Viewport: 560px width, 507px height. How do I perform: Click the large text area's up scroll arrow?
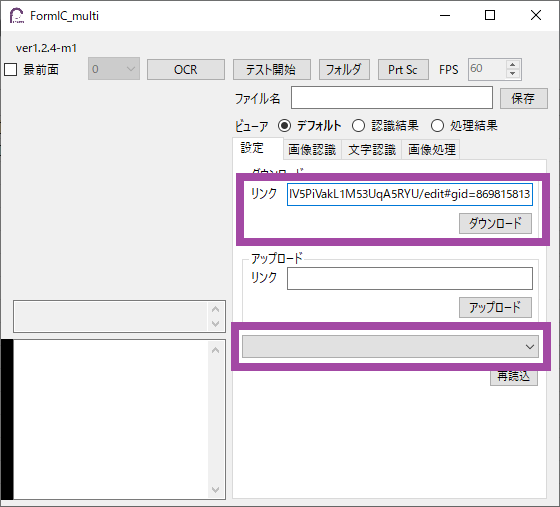(x=215, y=351)
